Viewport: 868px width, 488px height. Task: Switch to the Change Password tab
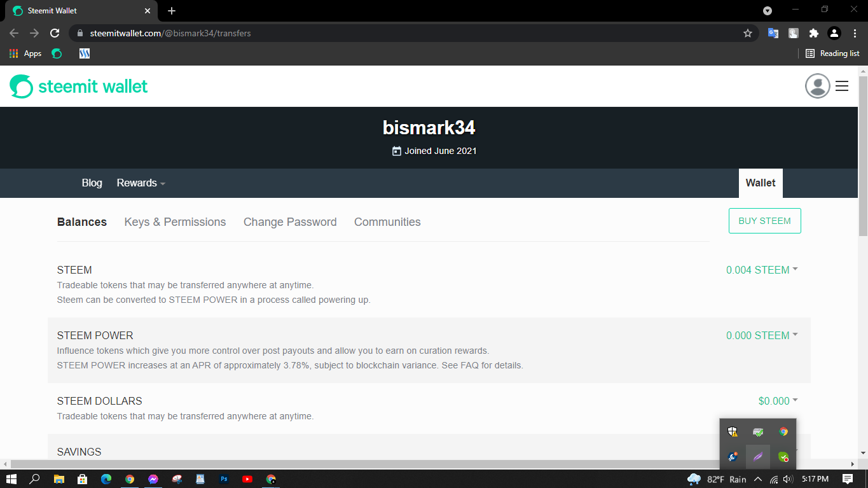pyautogui.click(x=290, y=222)
